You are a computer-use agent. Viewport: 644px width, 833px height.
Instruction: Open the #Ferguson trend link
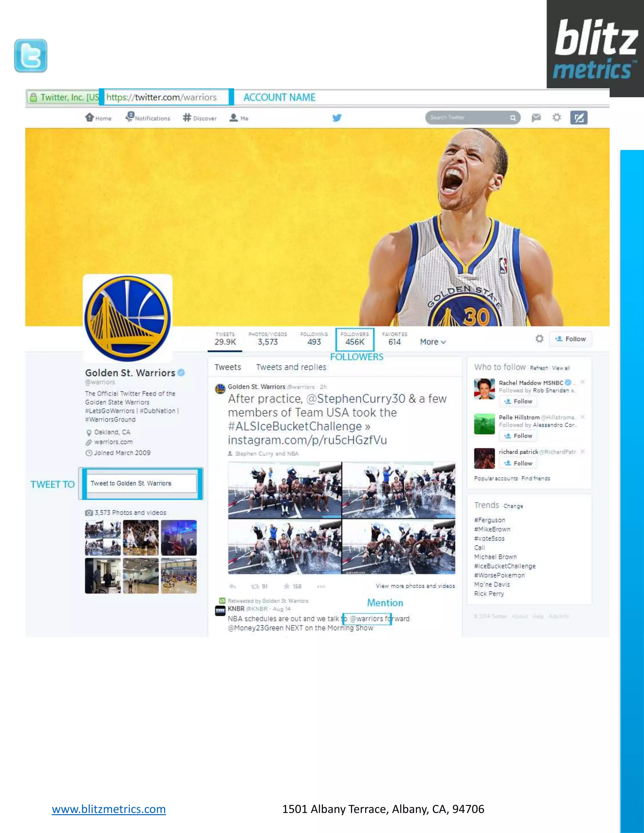coord(490,520)
